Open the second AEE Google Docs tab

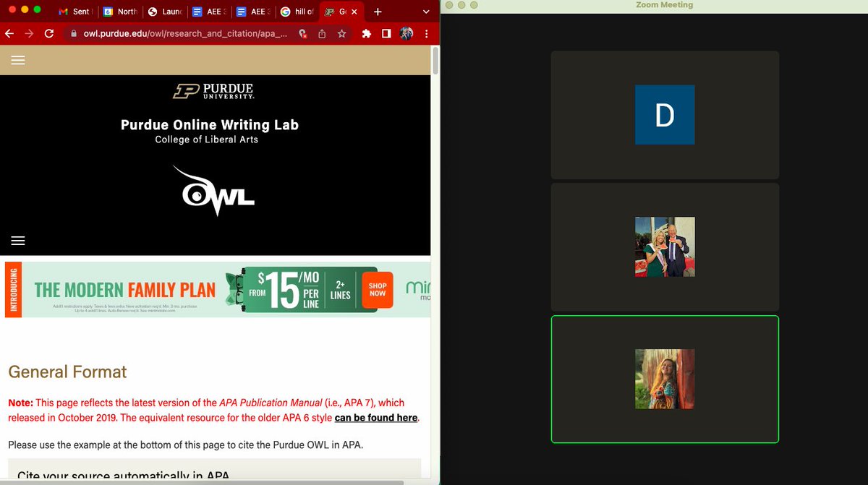tap(253, 12)
